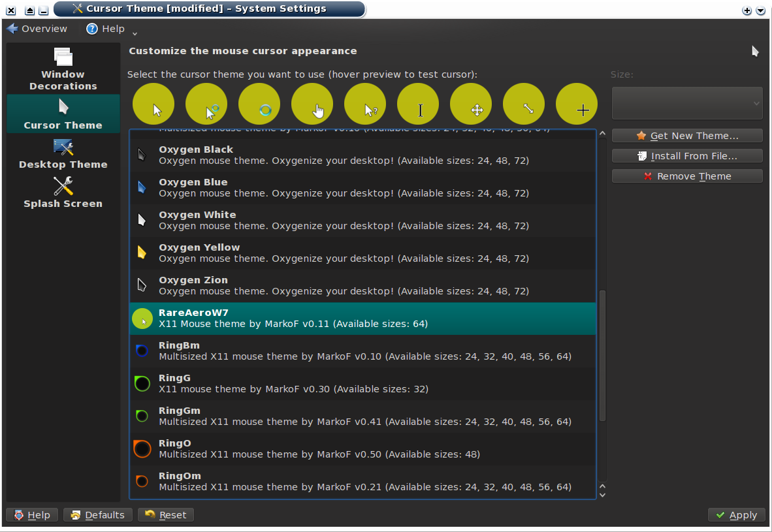Select the Cursor Theme sidebar item
Screen dimensions: 772x532
point(63,114)
